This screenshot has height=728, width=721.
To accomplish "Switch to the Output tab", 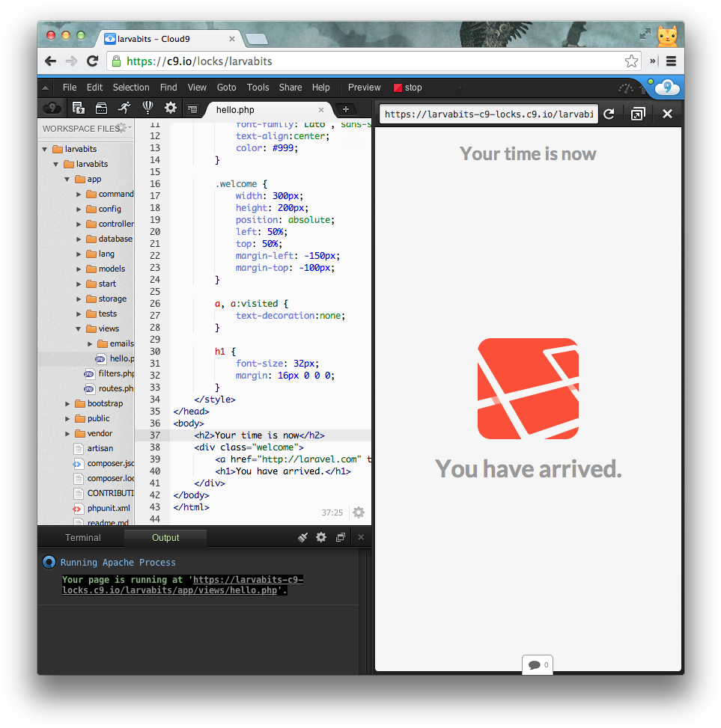I will coord(165,538).
